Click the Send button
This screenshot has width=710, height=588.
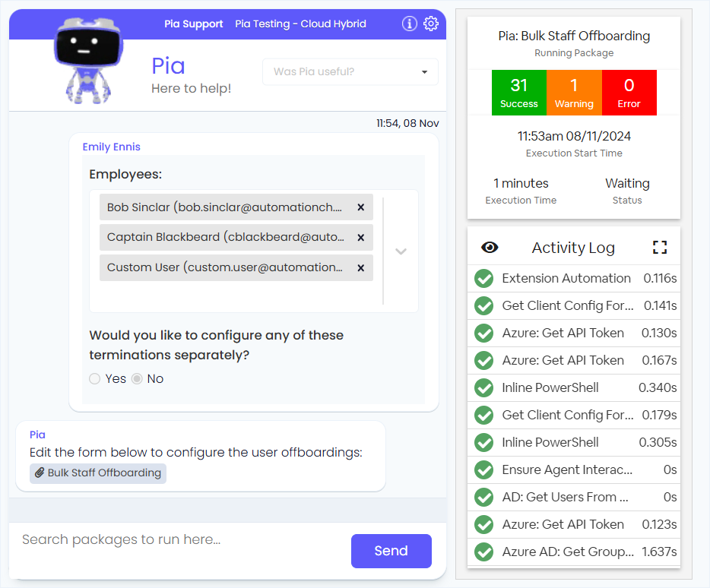[x=391, y=551]
